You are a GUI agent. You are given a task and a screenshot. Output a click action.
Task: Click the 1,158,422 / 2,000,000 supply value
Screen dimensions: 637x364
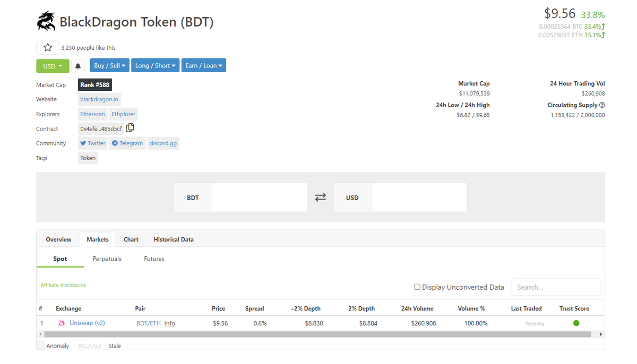click(578, 115)
